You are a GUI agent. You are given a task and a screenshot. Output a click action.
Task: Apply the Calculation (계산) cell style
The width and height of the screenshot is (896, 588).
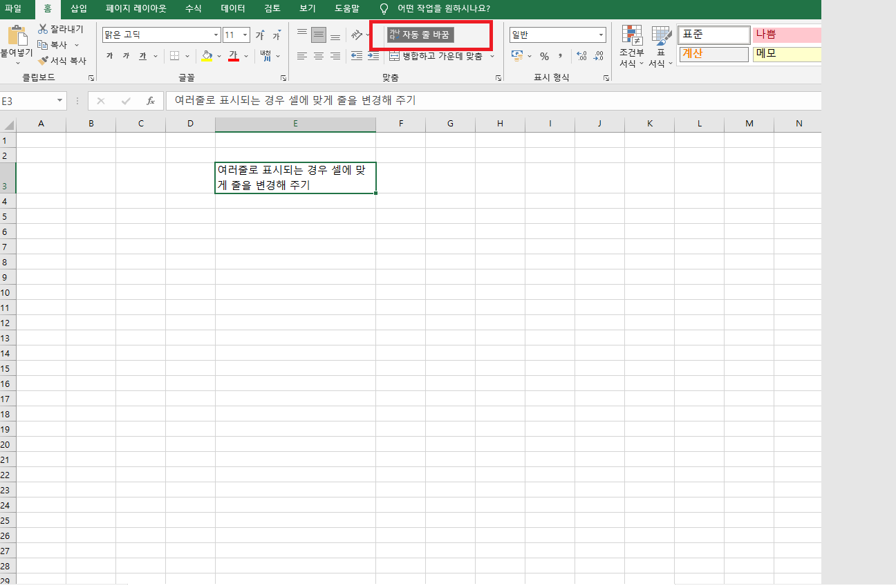pos(714,54)
